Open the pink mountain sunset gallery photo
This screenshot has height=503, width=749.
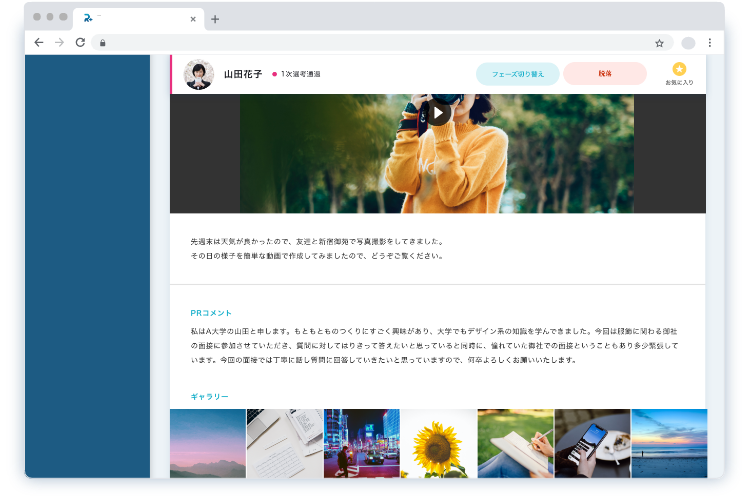208,443
